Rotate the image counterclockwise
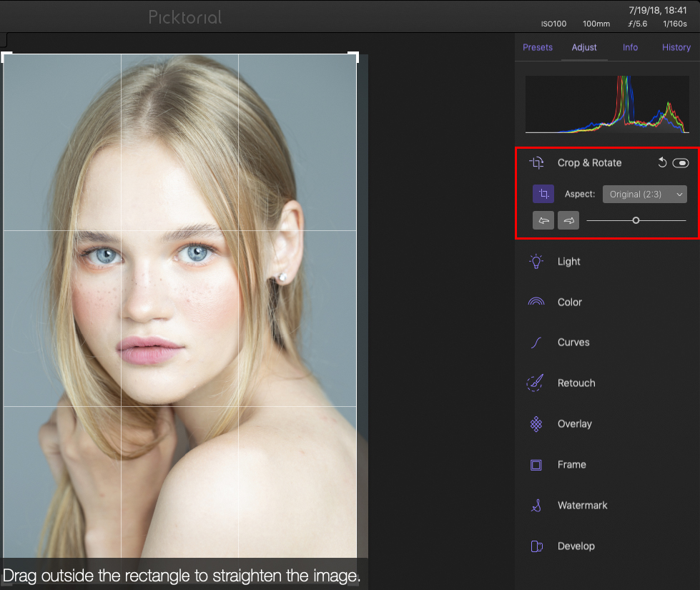 coord(543,220)
